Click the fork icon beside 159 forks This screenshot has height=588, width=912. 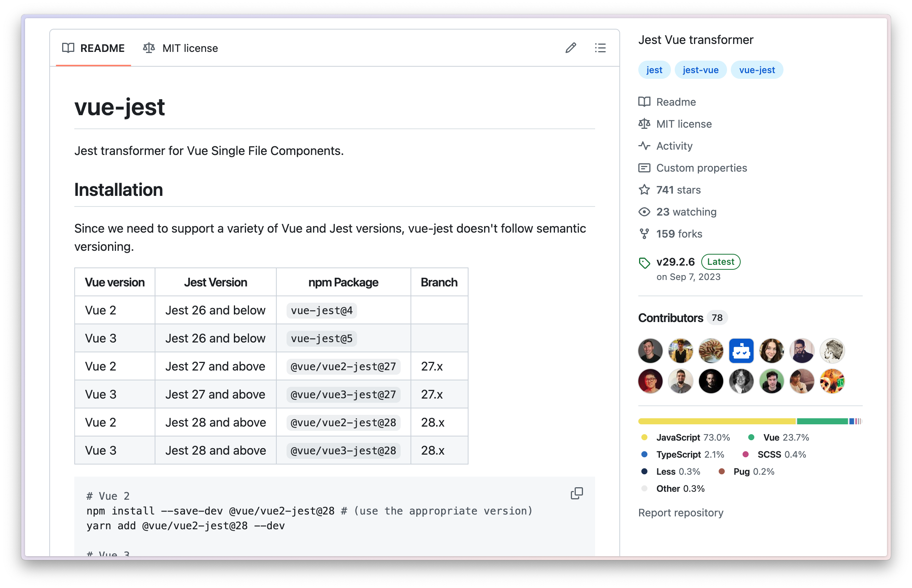click(644, 234)
